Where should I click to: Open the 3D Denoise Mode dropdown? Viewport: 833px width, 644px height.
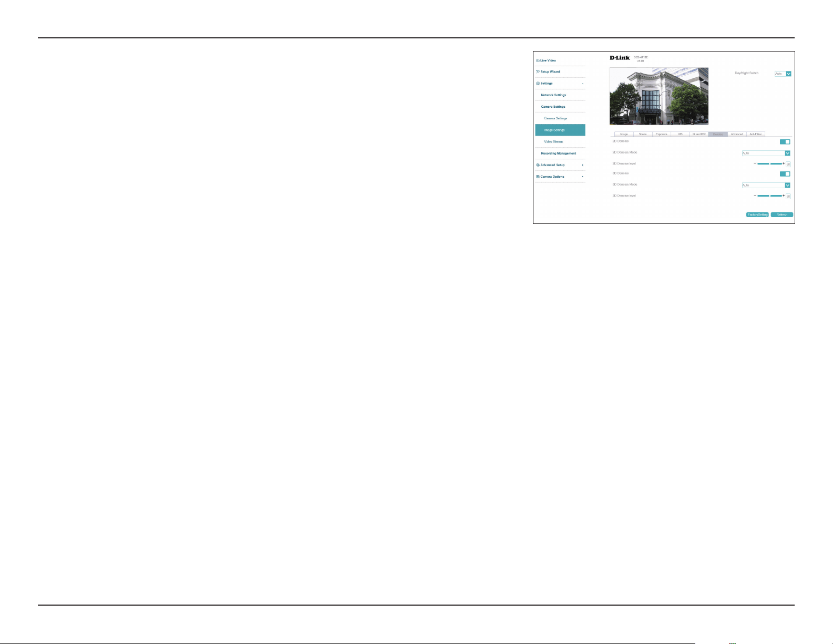tap(766, 185)
